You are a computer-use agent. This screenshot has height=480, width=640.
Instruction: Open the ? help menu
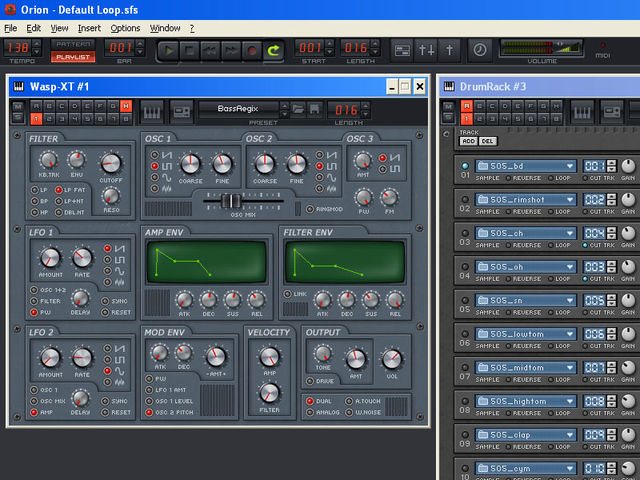point(192,28)
